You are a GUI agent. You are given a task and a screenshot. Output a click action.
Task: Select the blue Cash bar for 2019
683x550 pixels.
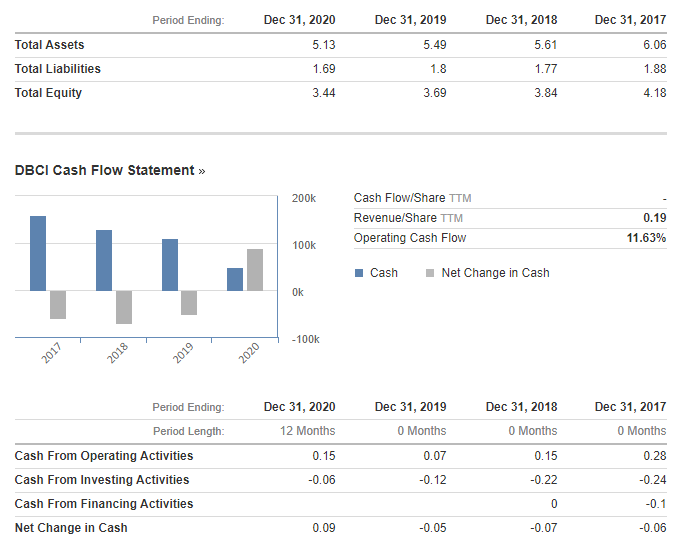170,265
